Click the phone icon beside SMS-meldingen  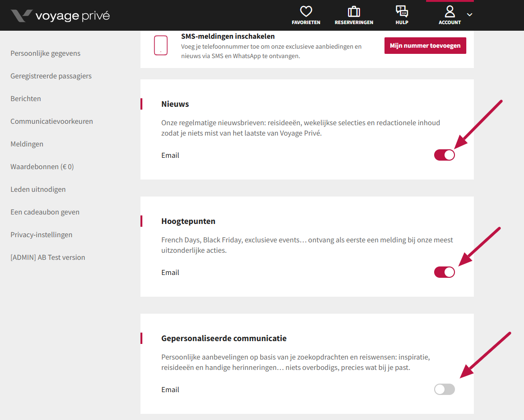(161, 45)
